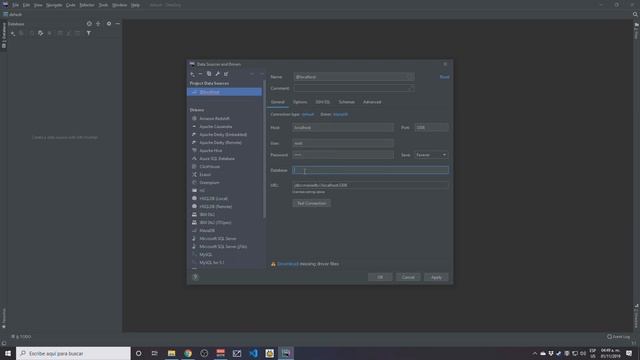Click the HSQLDB (Local) driver icon

(194, 198)
